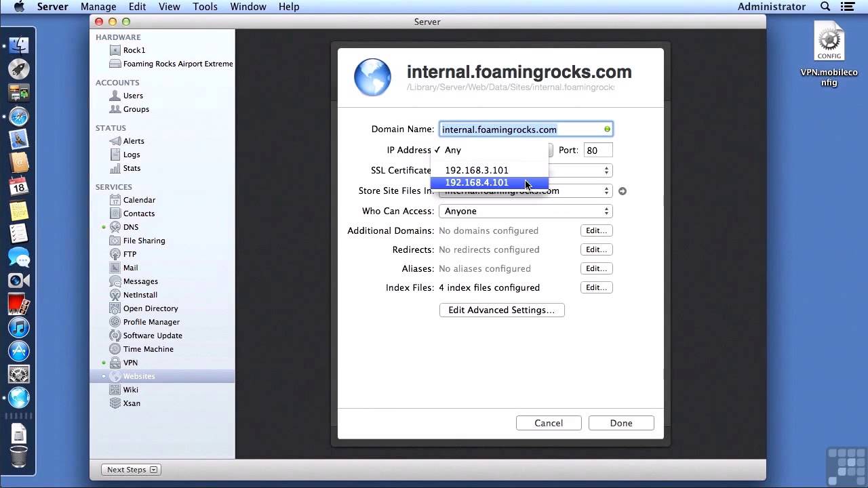Viewport: 868px width, 488px height.
Task: Edit Additional Domains
Action: coord(597,230)
